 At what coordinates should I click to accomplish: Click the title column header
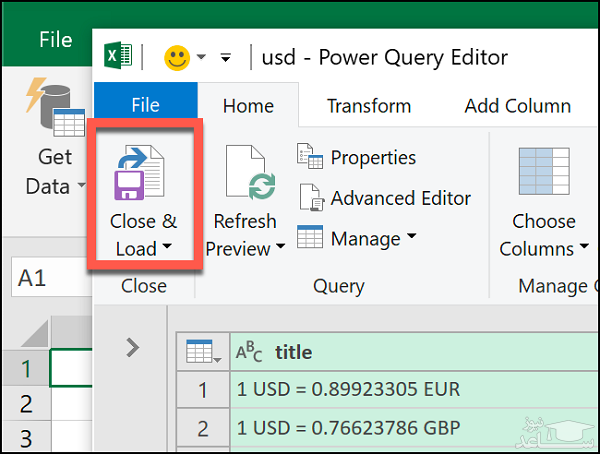pyautogui.click(x=292, y=352)
